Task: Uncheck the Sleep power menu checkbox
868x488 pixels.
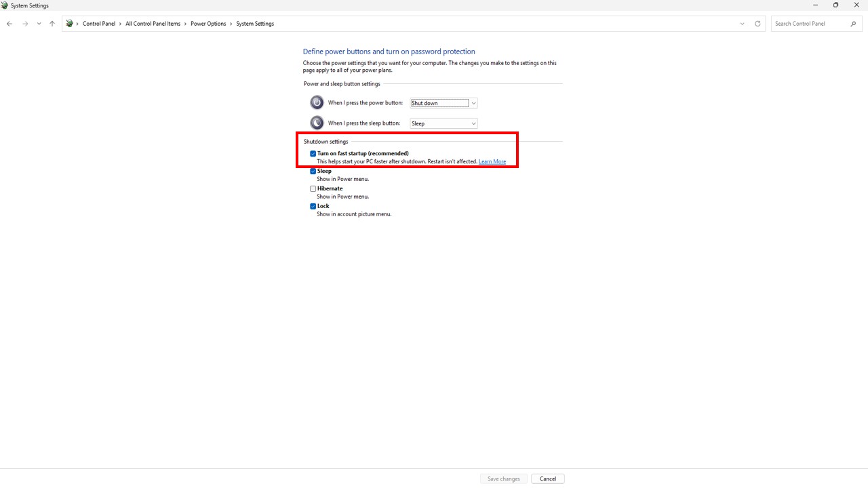Action: pos(313,171)
